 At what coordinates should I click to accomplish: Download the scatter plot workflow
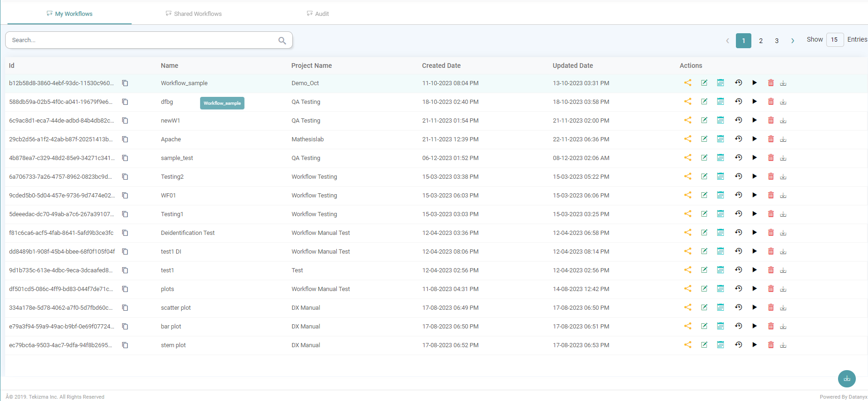(783, 307)
